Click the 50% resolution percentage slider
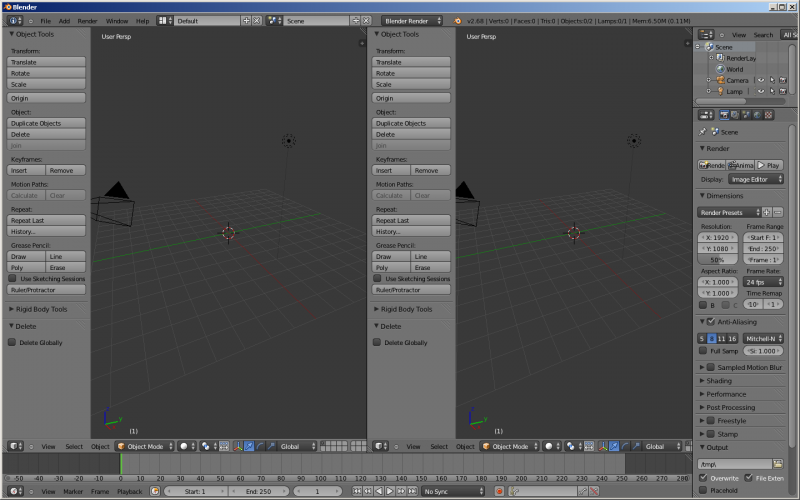This screenshot has width=800, height=500. (718, 259)
